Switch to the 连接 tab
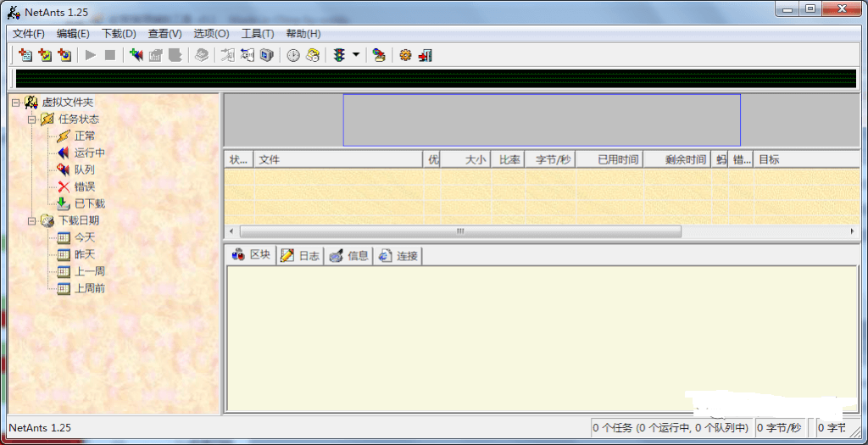The height and width of the screenshot is (445, 868). tap(398, 256)
